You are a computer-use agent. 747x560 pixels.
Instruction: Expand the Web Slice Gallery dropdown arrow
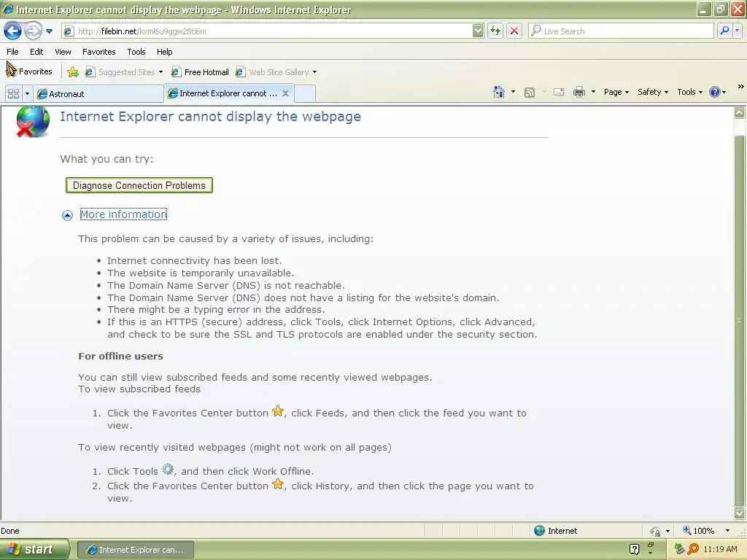click(x=314, y=72)
